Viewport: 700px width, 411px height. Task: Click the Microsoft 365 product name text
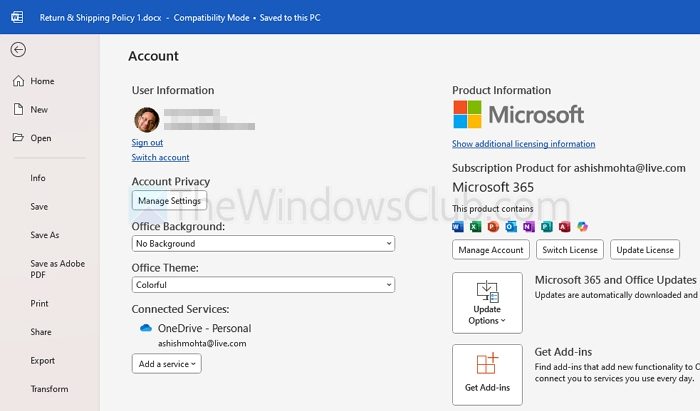(493, 187)
